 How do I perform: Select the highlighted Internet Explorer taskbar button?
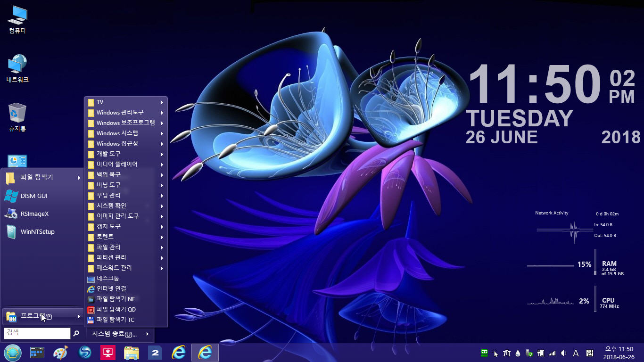(x=205, y=353)
